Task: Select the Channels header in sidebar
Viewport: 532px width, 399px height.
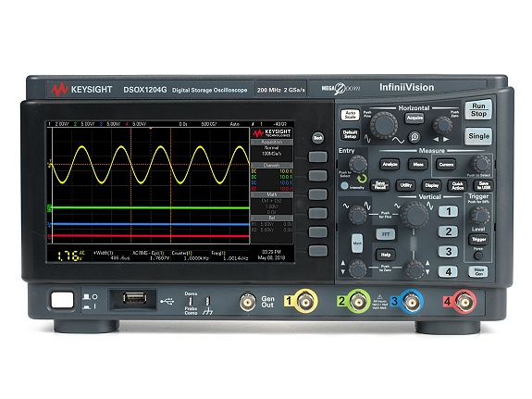Action: 271,165
